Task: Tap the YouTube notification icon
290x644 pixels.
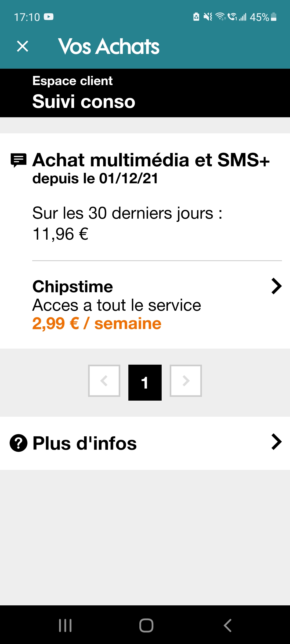Action: [x=49, y=17]
